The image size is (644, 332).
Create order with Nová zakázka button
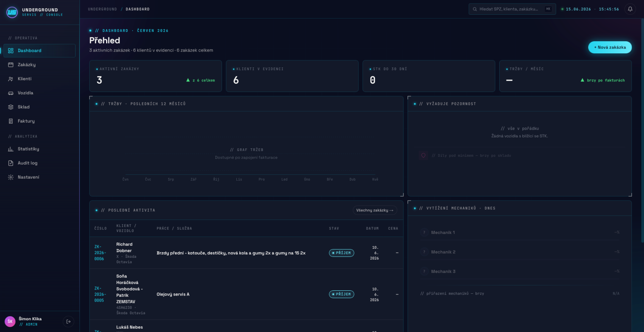pyautogui.click(x=610, y=47)
